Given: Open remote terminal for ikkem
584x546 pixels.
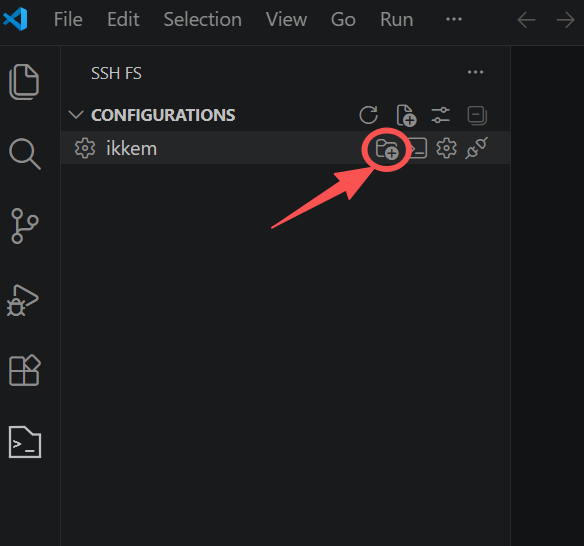Looking at the screenshot, I should [418, 148].
